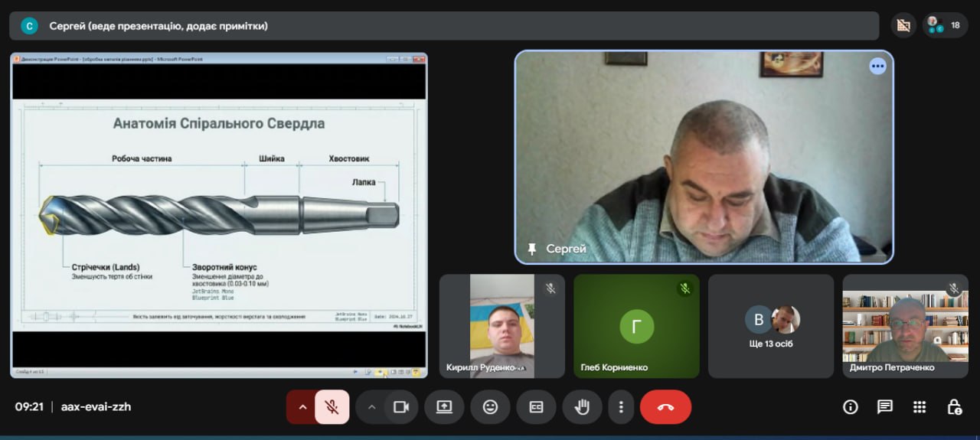980x440 pixels.
Task: Toggle closed captions on
Action: click(536, 407)
